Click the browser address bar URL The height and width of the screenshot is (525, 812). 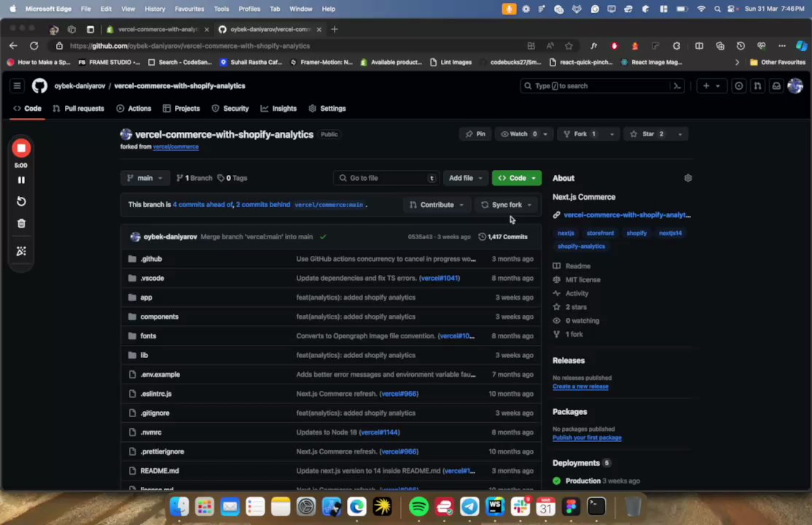190,46
